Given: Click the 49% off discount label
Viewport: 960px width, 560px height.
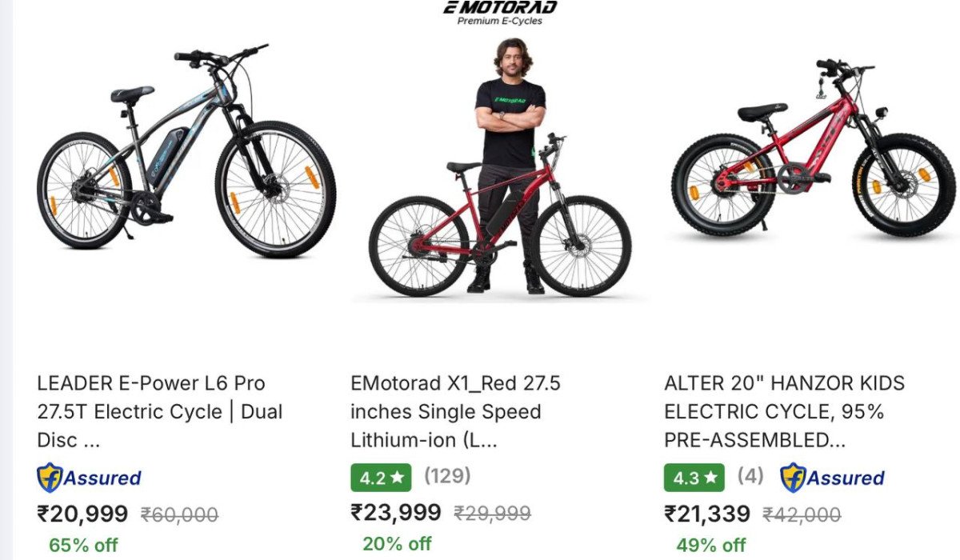Looking at the screenshot, I should pos(711,545).
